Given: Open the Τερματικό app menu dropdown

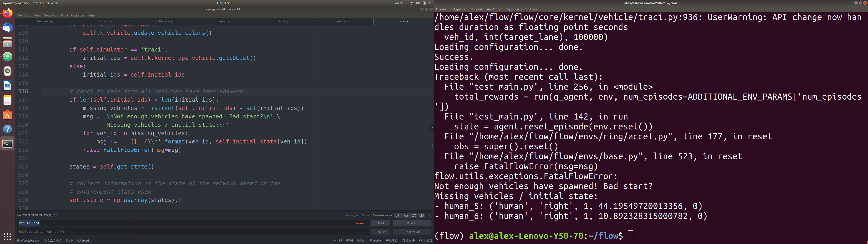Looking at the screenshot, I should pos(45,3).
